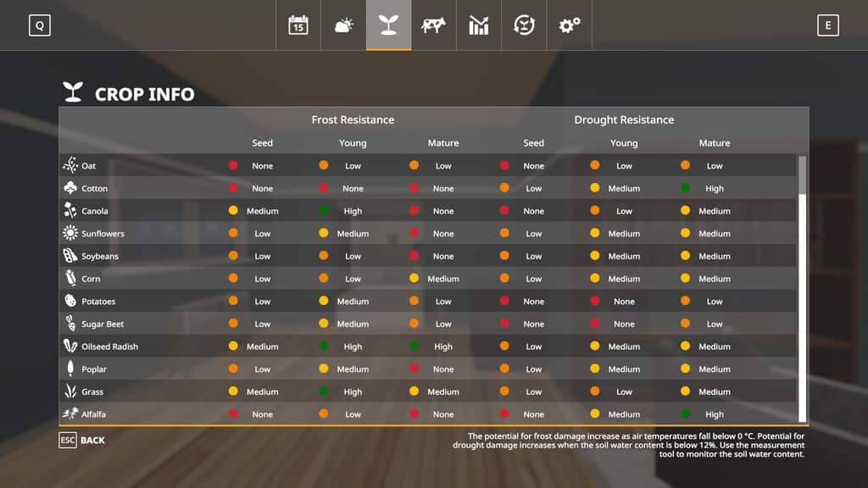Click the Corn crop icon
This screenshot has height=488, width=868.
pyautogui.click(x=70, y=279)
